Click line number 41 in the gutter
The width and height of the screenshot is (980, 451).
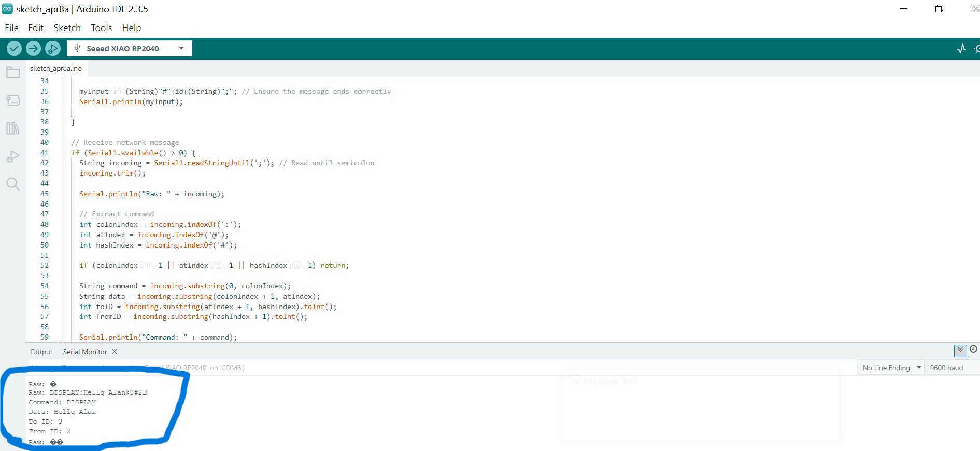point(45,153)
